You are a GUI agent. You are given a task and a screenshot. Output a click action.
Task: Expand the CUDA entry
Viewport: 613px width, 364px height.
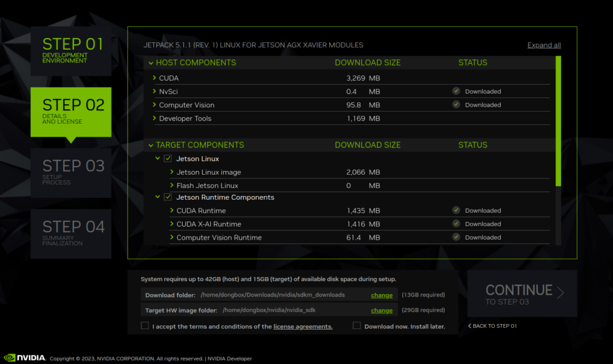click(155, 78)
